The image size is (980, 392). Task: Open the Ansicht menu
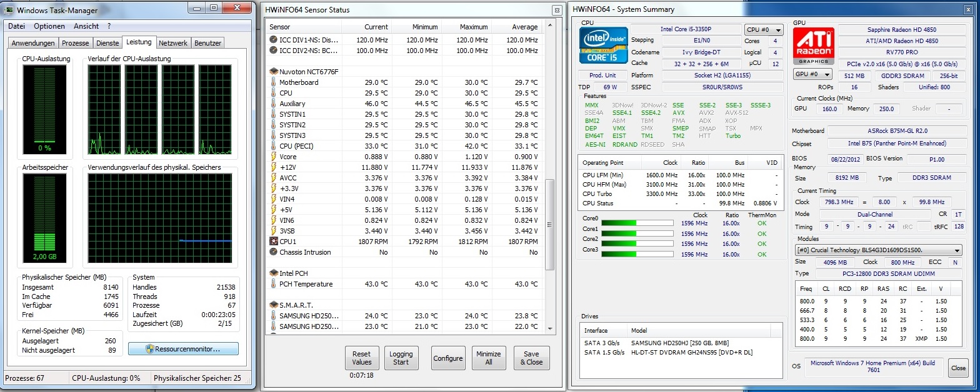click(86, 26)
